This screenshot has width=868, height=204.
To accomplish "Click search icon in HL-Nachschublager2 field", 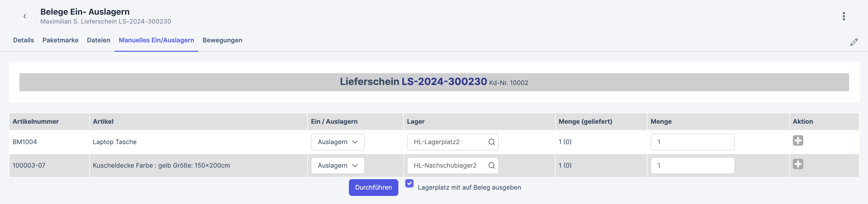I will click(x=491, y=166).
